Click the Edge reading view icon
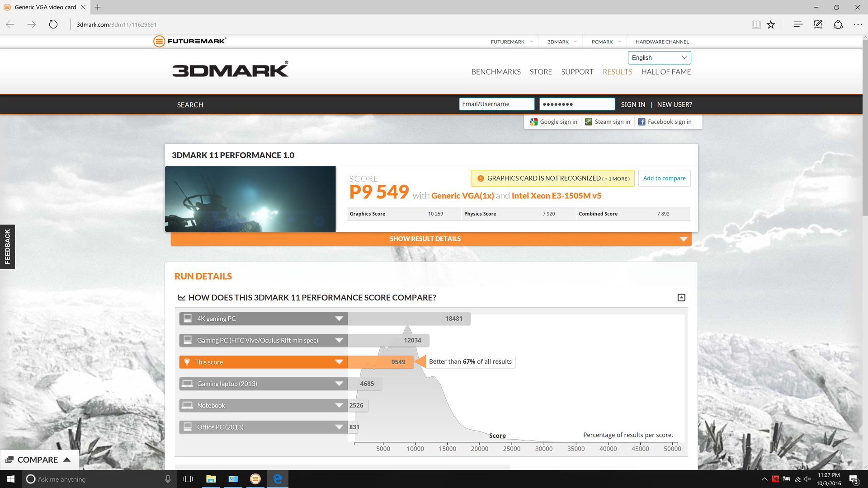The image size is (868, 488). point(756,24)
